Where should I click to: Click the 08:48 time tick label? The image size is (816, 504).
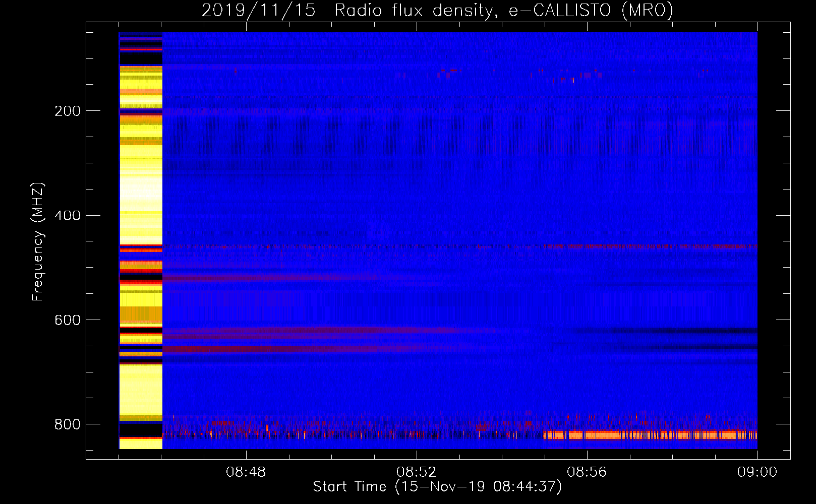click(246, 472)
